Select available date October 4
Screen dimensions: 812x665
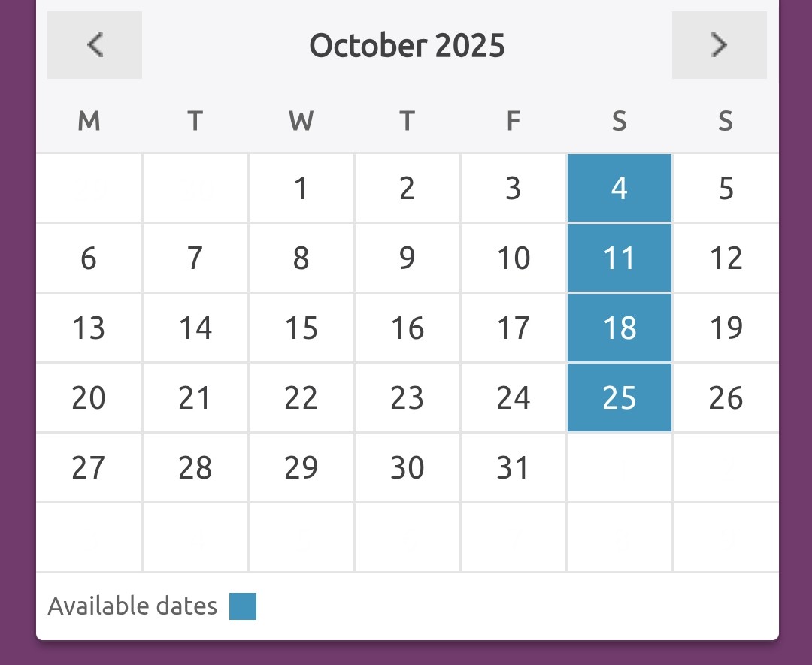click(619, 188)
